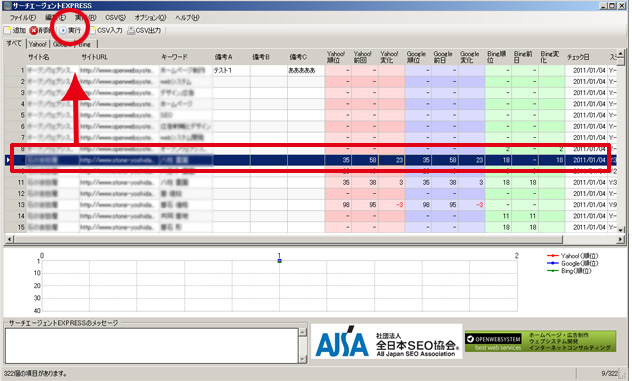This screenshot has height=381, width=632.
Task: Click the Bing順位 column header
Action: [497, 57]
